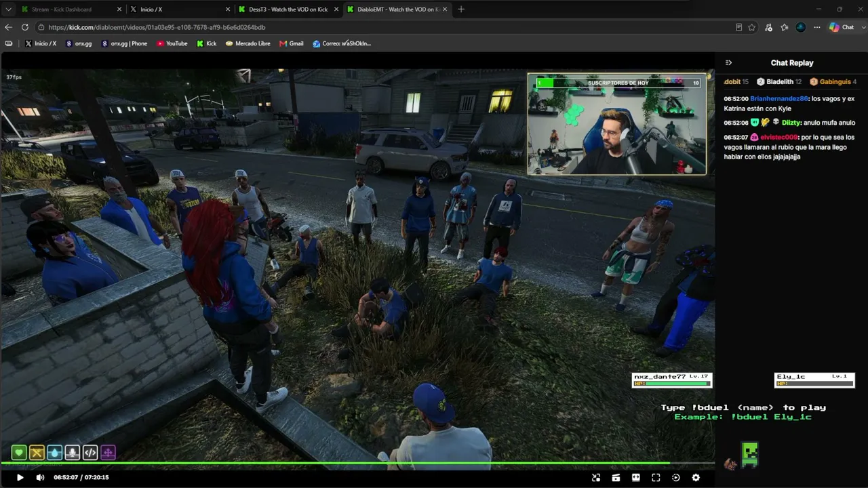Open the Correo bookmark

[x=342, y=43]
